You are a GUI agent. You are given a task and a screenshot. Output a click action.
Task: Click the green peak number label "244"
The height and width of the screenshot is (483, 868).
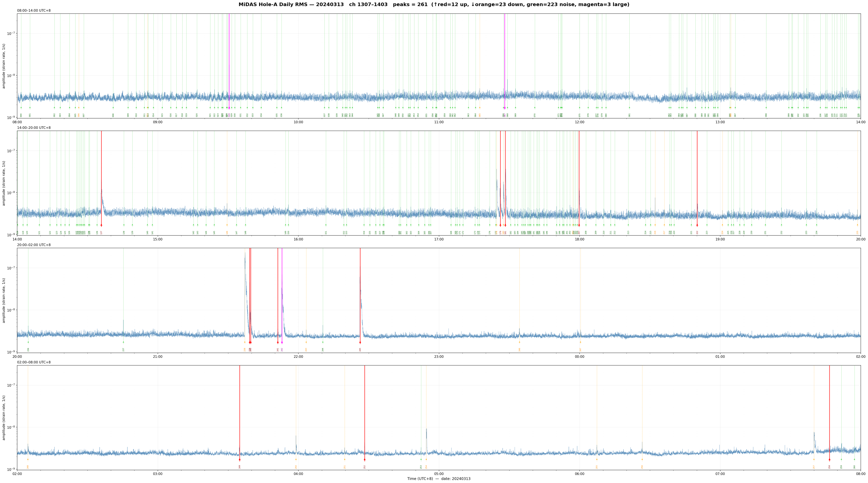(x=323, y=350)
